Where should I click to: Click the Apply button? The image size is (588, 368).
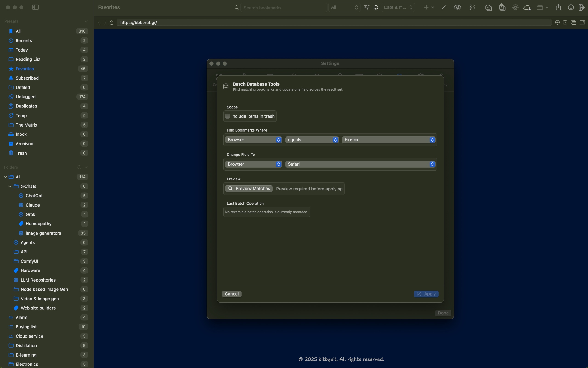click(426, 294)
